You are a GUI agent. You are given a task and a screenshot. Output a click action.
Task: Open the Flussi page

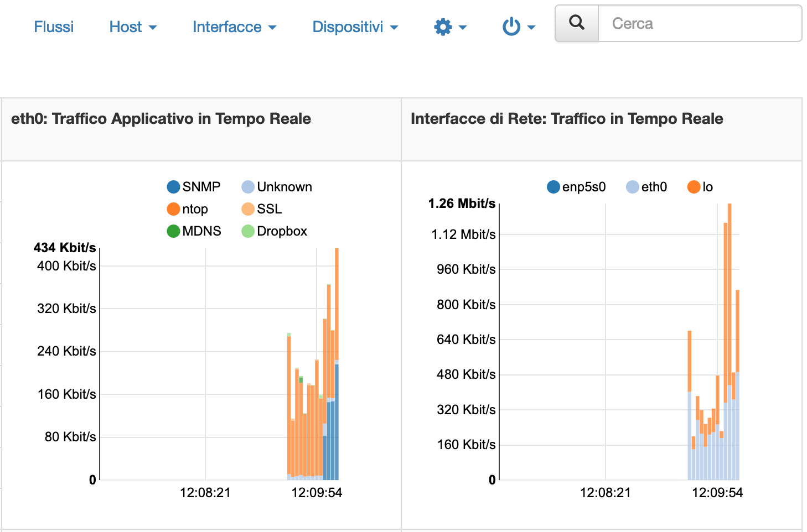click(54, 27)
